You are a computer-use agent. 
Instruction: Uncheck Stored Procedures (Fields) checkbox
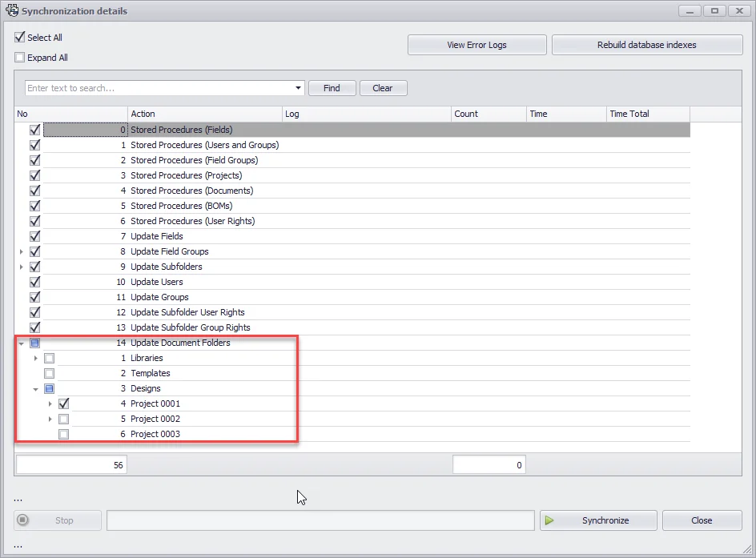point(34,130)
